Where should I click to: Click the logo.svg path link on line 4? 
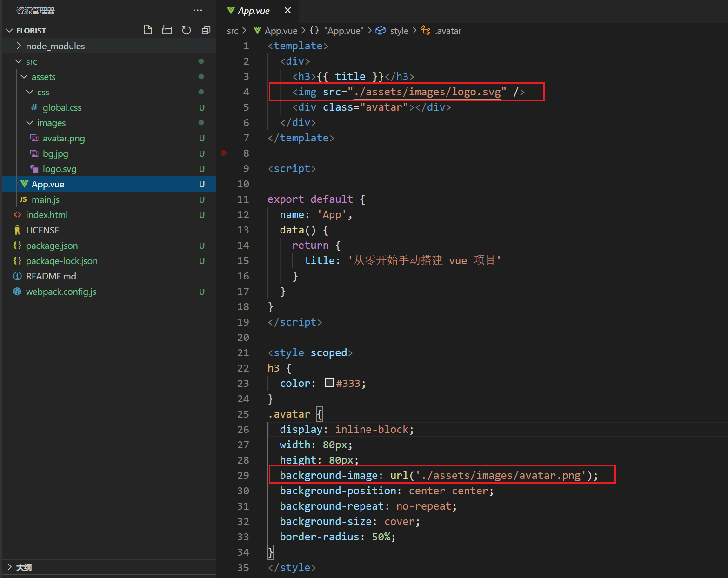[427, 92]
